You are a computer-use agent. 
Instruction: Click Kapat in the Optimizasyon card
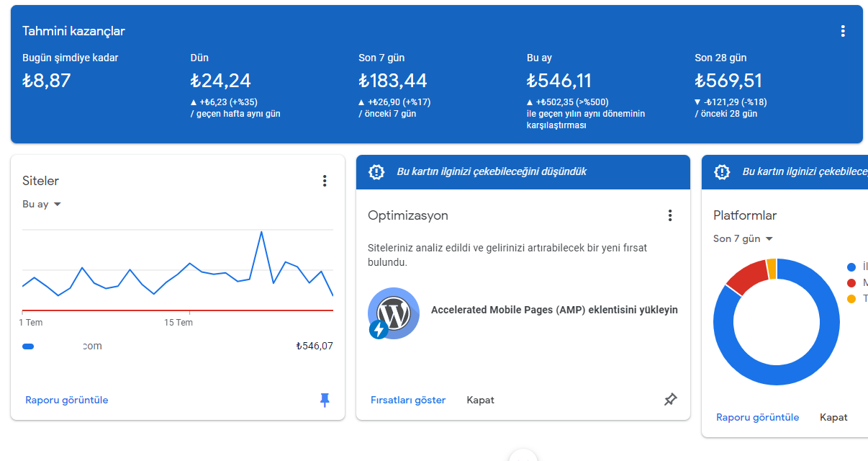tap(480, 400)
